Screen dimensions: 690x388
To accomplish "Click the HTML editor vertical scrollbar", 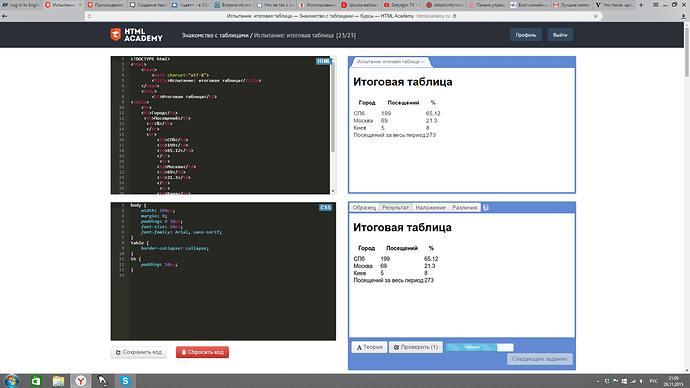I will point(333,106).
